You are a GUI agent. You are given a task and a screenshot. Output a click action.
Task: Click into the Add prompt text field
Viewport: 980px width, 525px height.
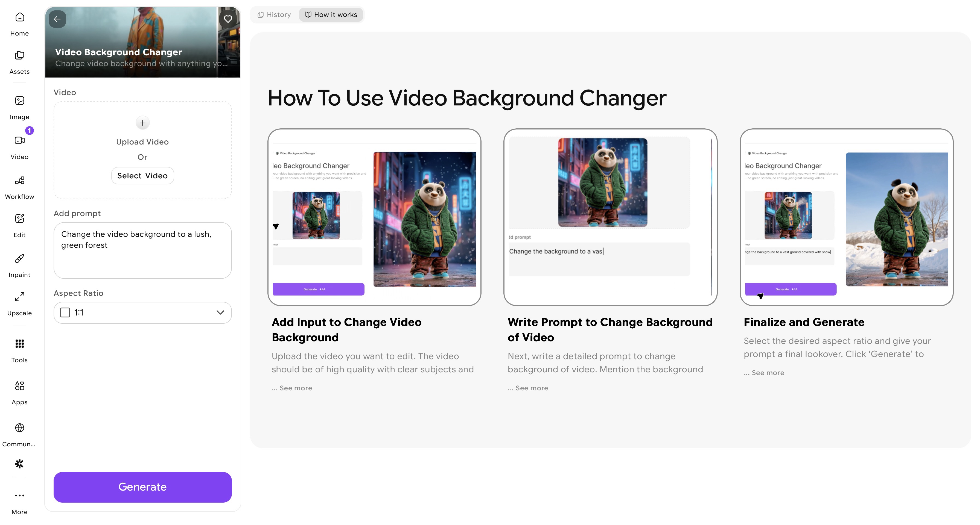[142, 251]
